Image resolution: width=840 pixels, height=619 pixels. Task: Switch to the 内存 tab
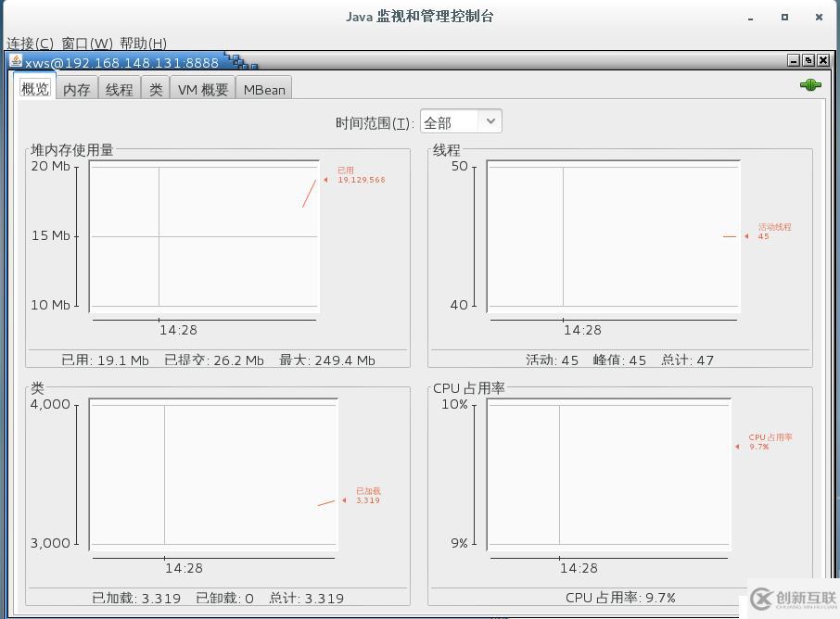click(x=77, y=90)
